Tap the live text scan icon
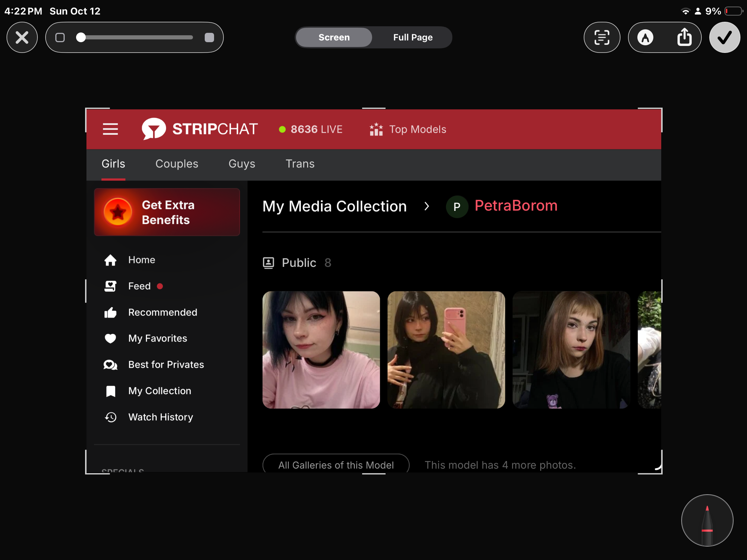 (602, 37)
